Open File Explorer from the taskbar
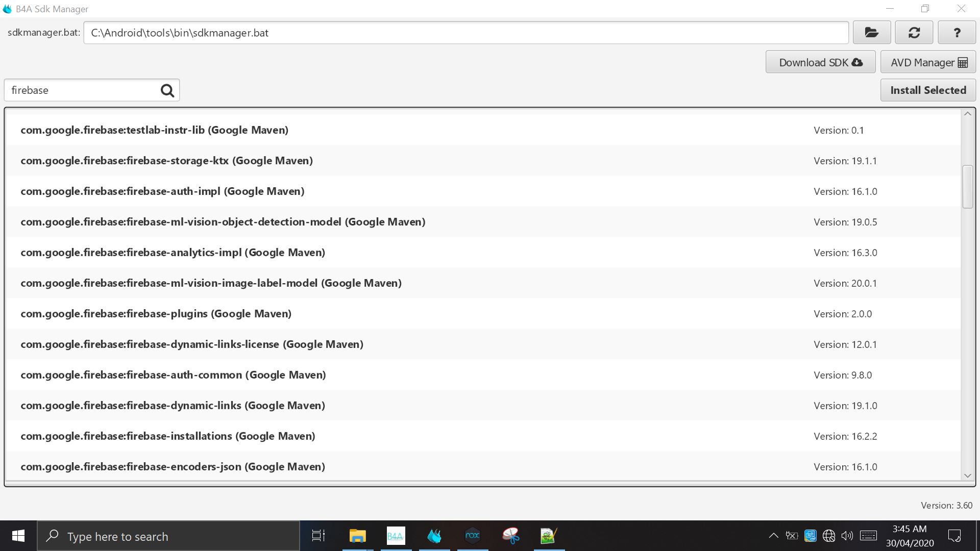This screenshot has width=980, height=551. 357,536
